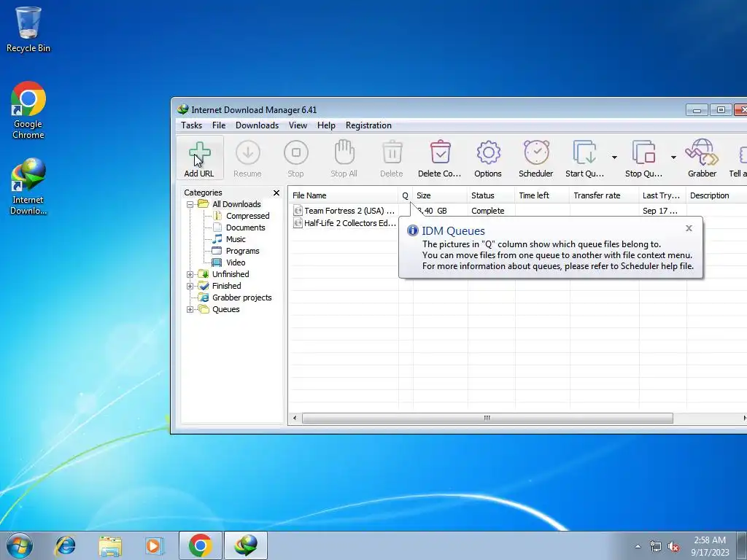Open the View menu
This screenshot has width=747, height=560.
tap(298, 125)
